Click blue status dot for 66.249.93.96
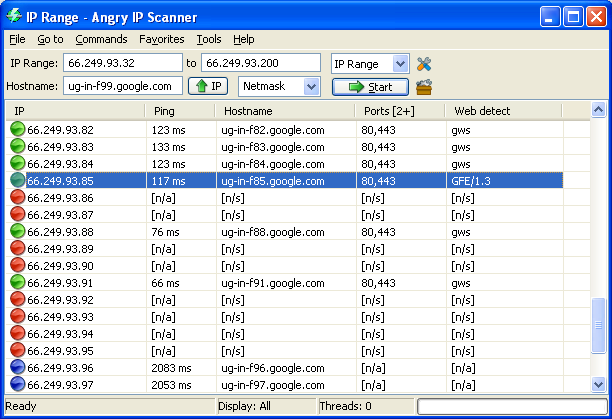The image size is (612, 419). coord(17,367)
